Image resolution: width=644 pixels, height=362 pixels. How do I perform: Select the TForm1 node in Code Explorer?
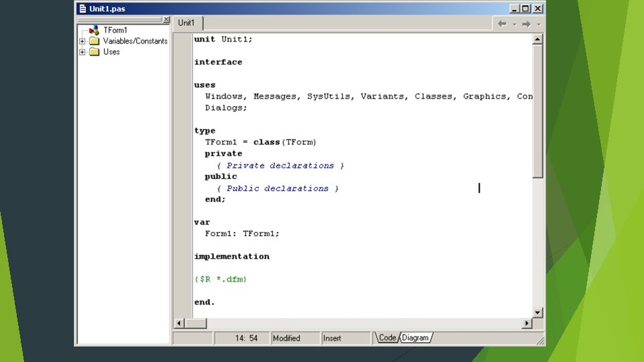[x=115, y=30]
